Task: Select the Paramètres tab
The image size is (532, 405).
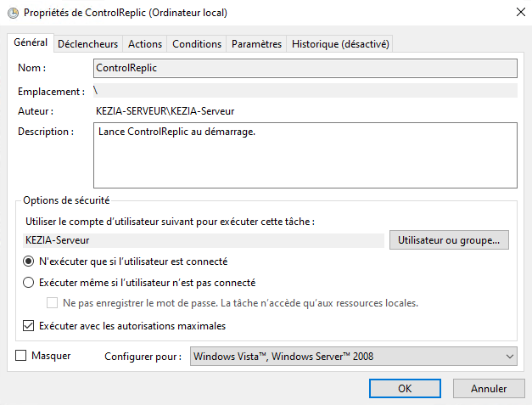Action: click(x=256, y=44)
